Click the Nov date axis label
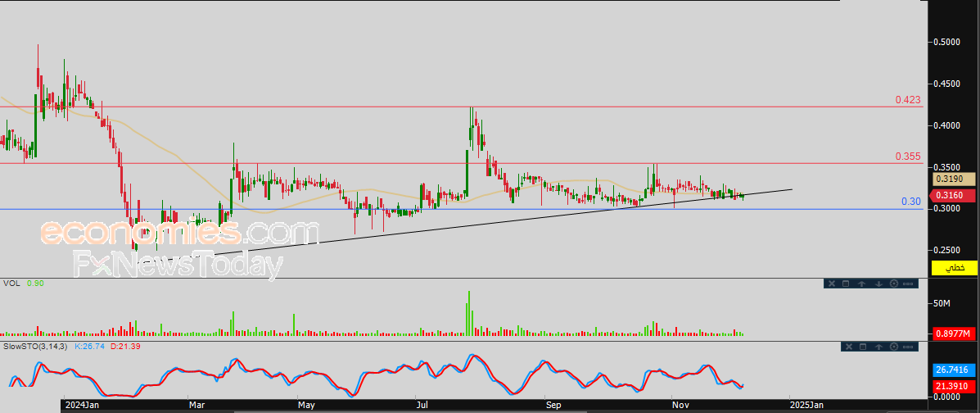Viewport: 980px width, 413px height. [x=680, y=406]
